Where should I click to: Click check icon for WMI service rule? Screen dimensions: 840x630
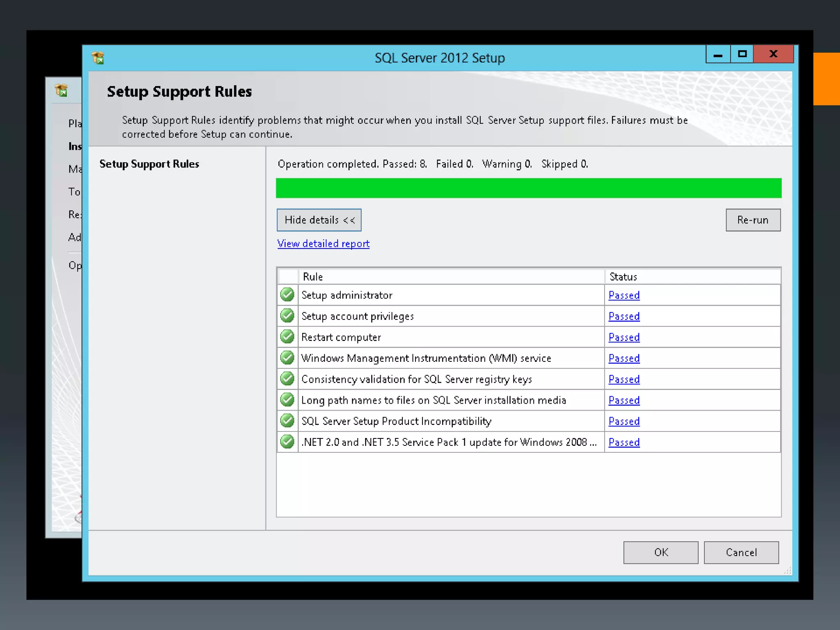click(287, 358)
